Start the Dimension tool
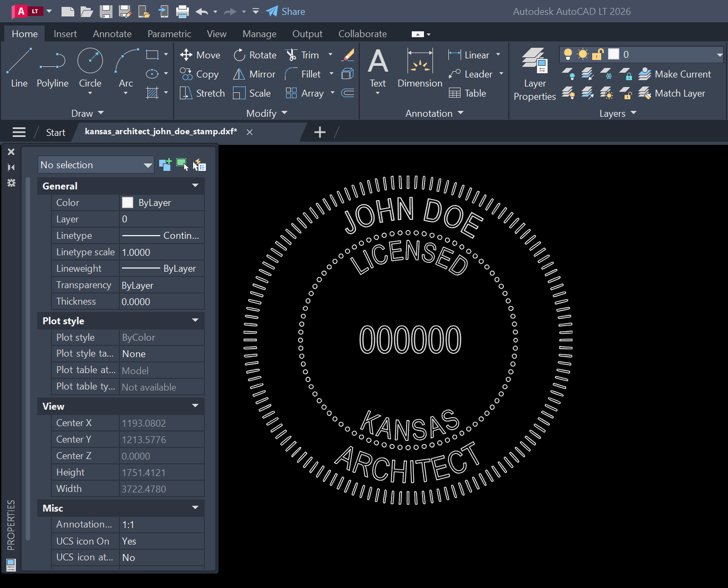Viewport: 728px width, 588px height. point(420,67)
